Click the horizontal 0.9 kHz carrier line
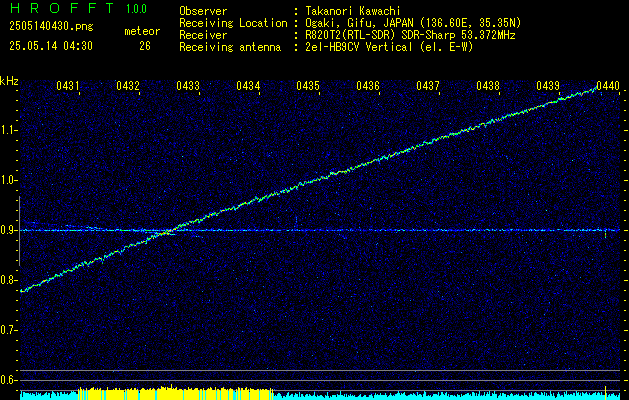The width and height of the screenshot is (629, 400). 320,230
